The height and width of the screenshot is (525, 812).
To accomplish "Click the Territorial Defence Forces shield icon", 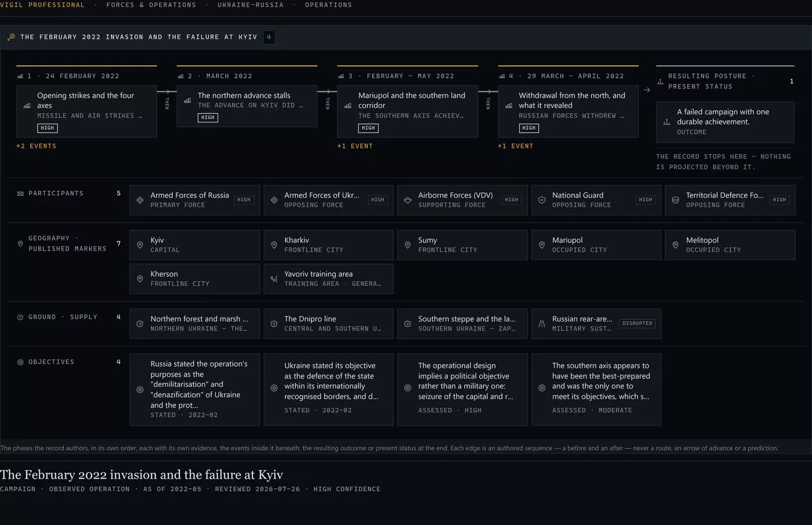I will point(676,200).
